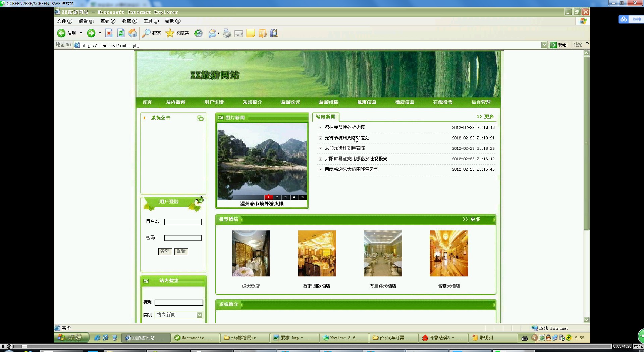Viewport: 644px width, 352px height.
Task: Open news 西藏将迎来大范围降雪天气
Action: pyautogui.click(x=352, y=169)
